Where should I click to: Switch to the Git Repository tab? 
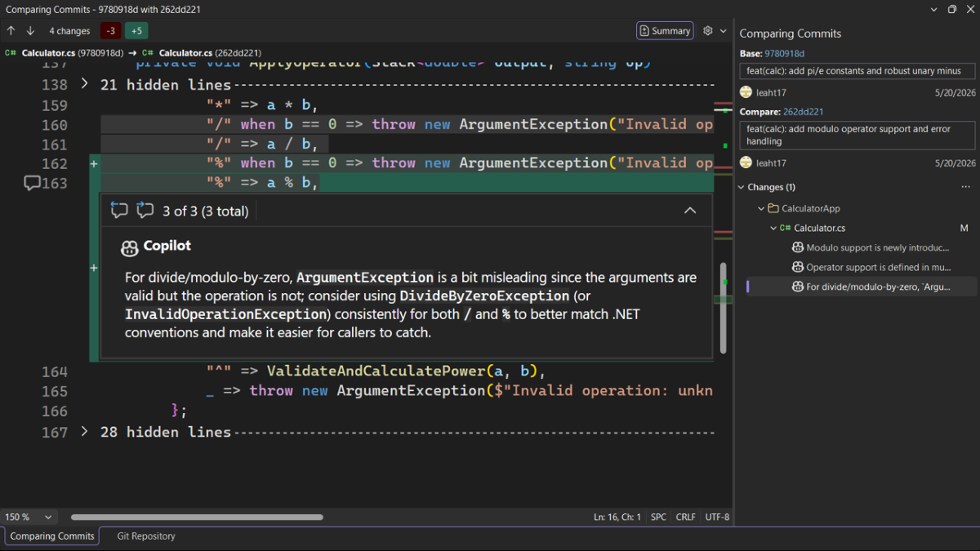(x=146, y=536)
